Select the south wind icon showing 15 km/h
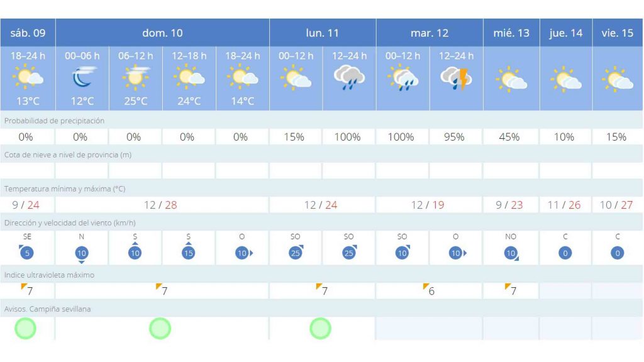This screenshot has width=644, height=362. pyautogui.click(x=189, y=252)
